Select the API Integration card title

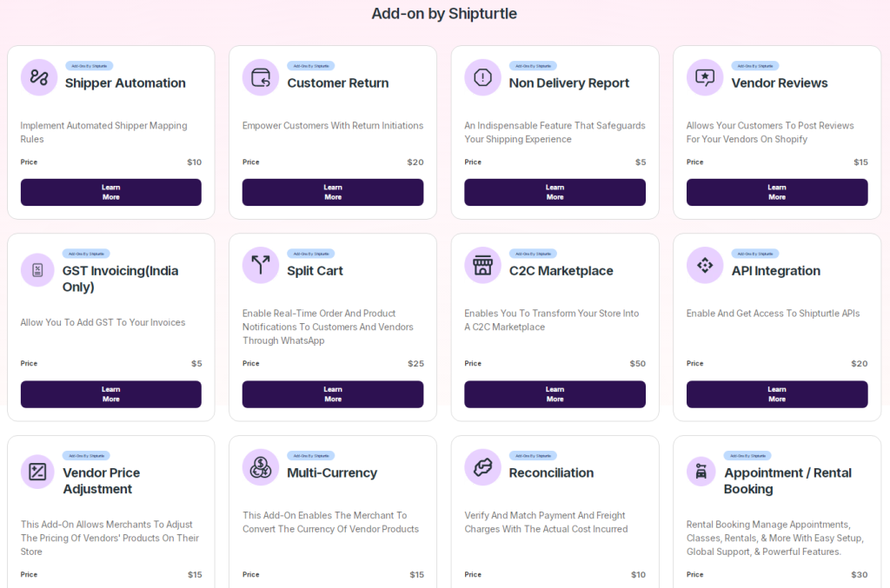tap(775, 271)
